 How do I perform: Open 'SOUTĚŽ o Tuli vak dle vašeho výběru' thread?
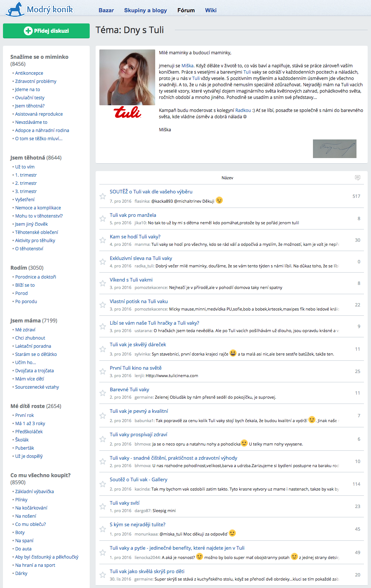click(151, 192)
